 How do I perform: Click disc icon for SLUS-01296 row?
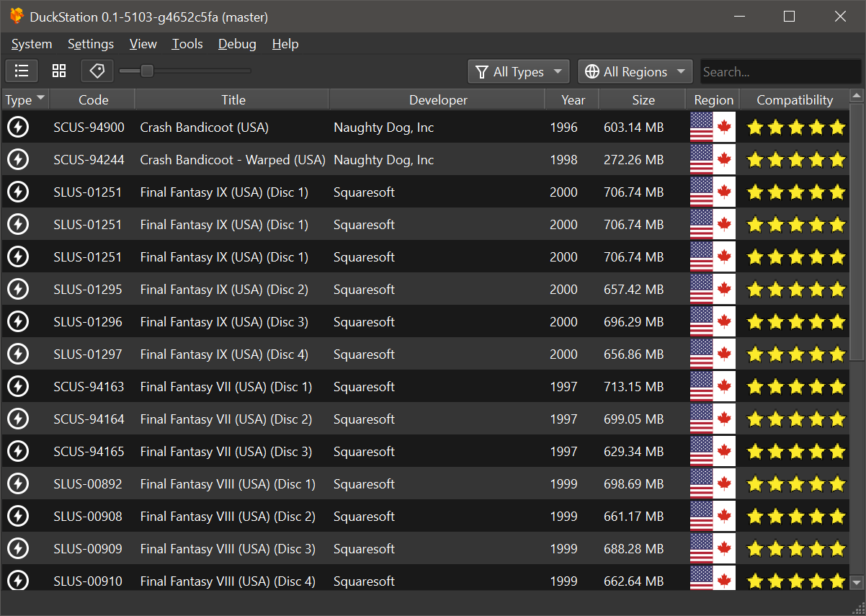click(x=18, y=322)
